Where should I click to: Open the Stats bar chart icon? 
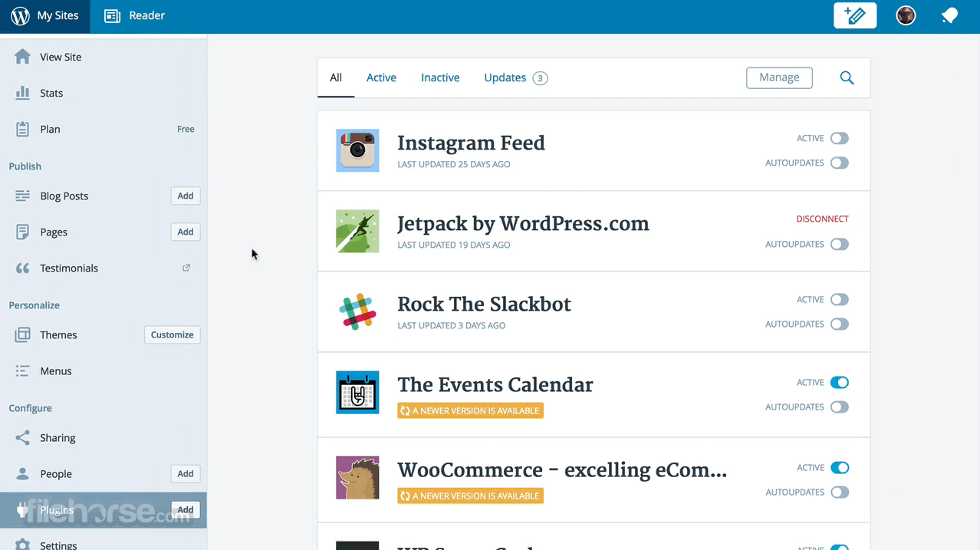pyautogui.click(x=23, y=93)
